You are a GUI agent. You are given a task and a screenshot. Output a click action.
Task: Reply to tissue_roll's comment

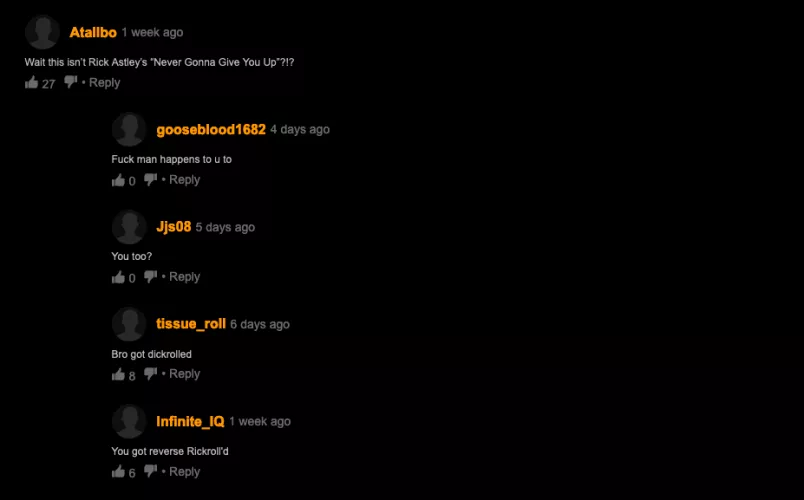point(185,374)
